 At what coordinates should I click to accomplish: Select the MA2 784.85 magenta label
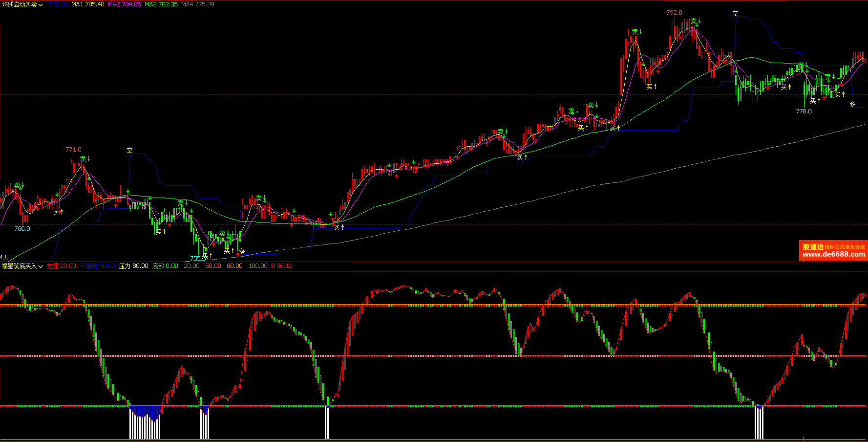pyautogui.click(x=124, y=4)
